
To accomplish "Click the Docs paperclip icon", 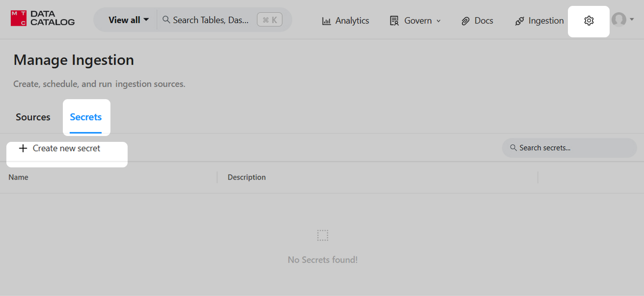I will [465, 21].
